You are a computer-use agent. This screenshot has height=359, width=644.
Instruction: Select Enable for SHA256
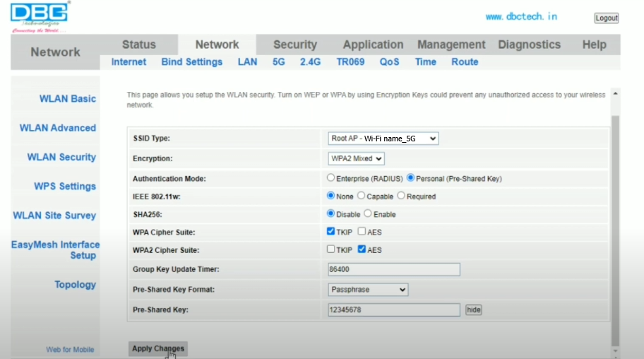(368, 213)
